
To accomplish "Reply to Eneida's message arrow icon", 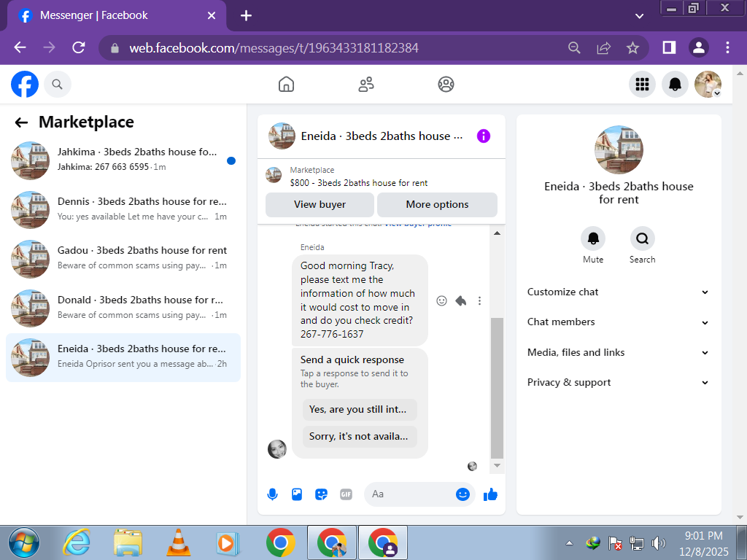I will click(x=461, y=300).
